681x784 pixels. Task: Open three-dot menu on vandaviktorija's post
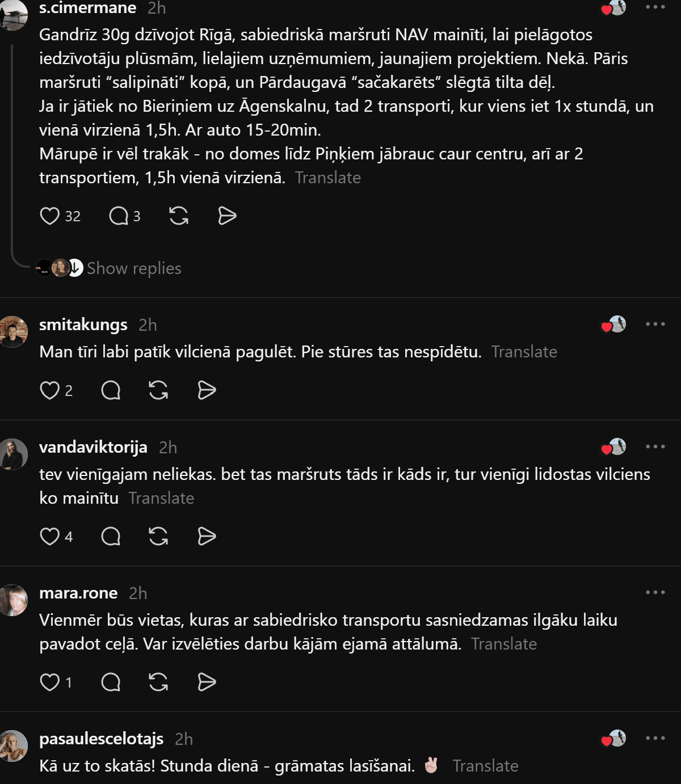tap(655, 446)
